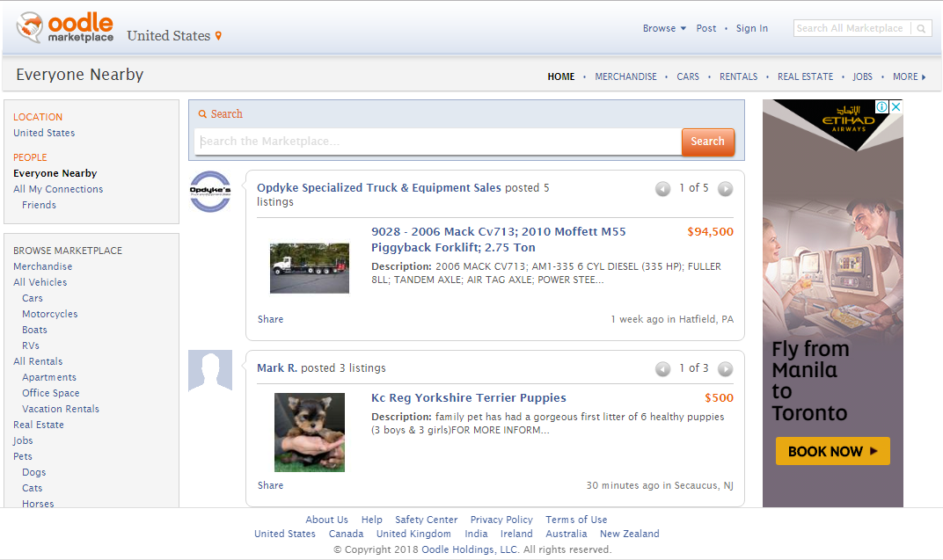943x560 pixels.
Task: Browse All Rentals category
Action: (x=38, y=361)
